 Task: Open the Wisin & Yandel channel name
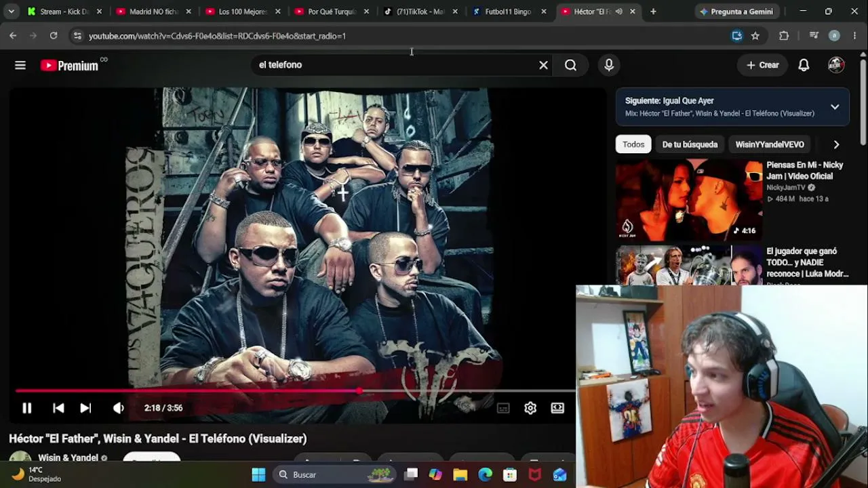click(68, 457)
